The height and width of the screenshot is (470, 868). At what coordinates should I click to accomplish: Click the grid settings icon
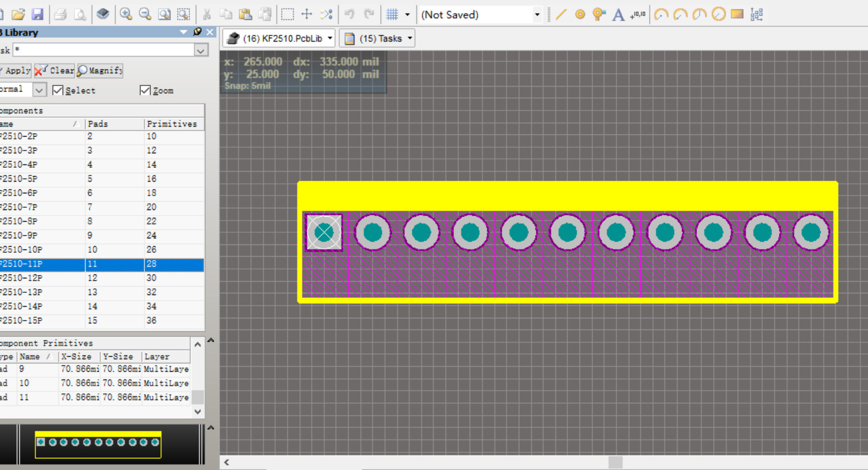point(392,14)
